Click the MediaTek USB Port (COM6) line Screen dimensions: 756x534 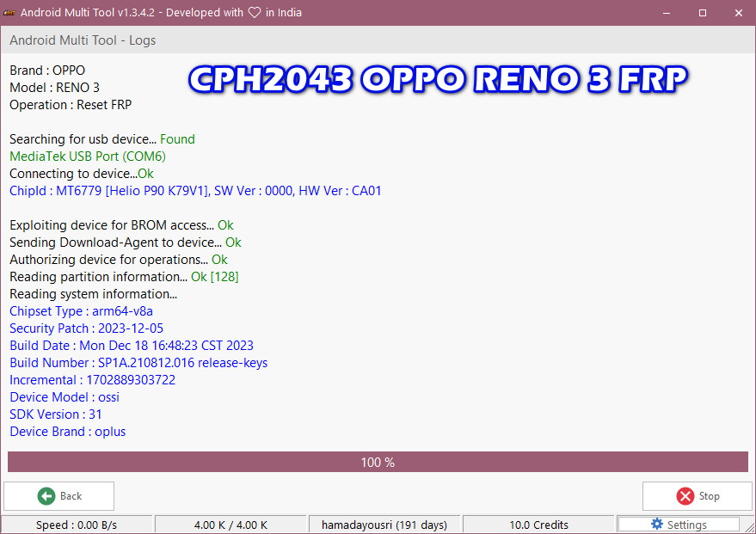point(88,157)
